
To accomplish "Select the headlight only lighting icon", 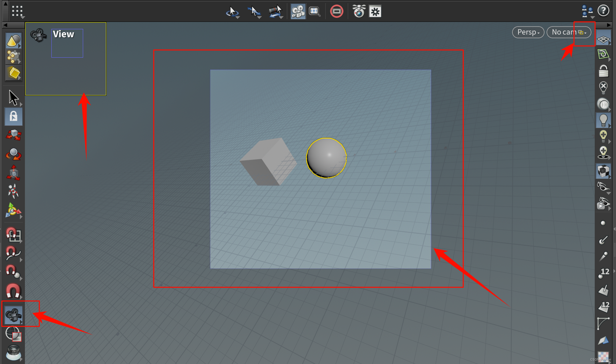I will (603, 104).
